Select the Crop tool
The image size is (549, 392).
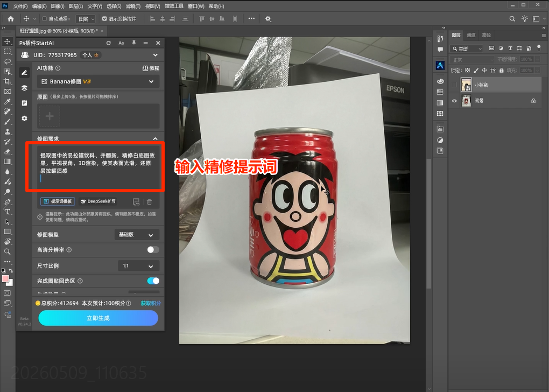coord(7,82)
